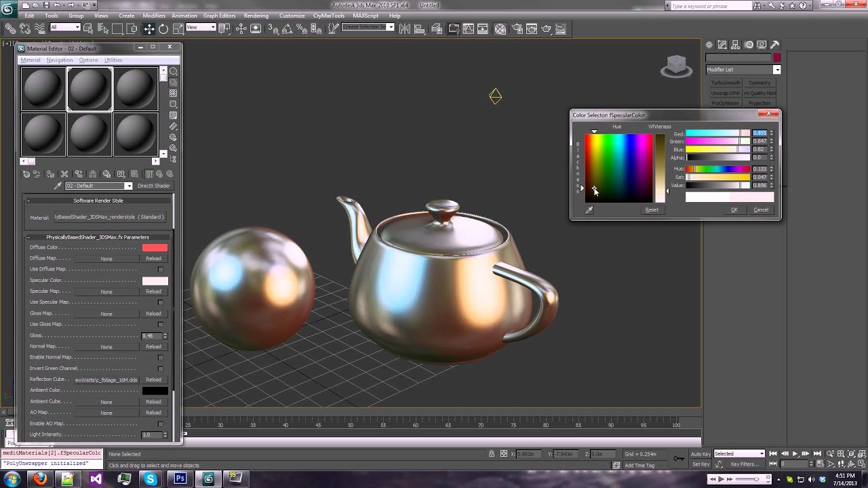The width and height of the screenshot is (868, 488).
Task: Click Firefox icon in the taskbar
Action: click(40, 479)
